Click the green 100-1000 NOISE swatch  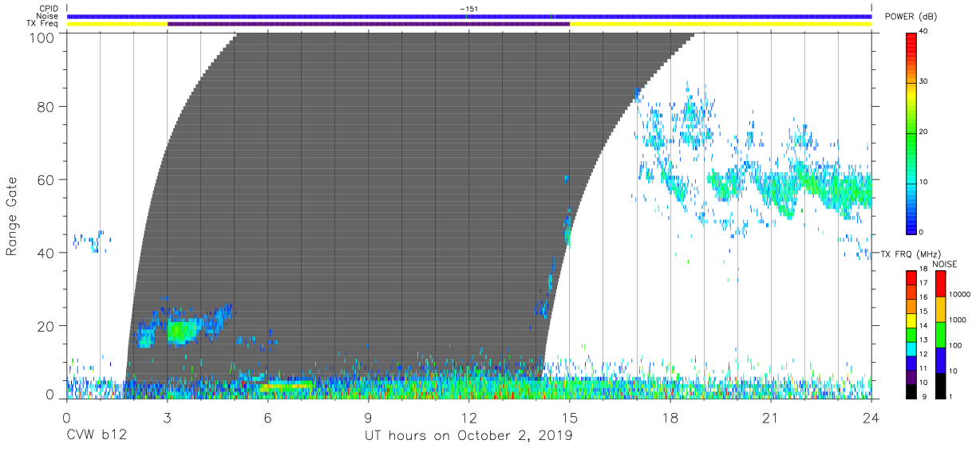coord(939,334)
